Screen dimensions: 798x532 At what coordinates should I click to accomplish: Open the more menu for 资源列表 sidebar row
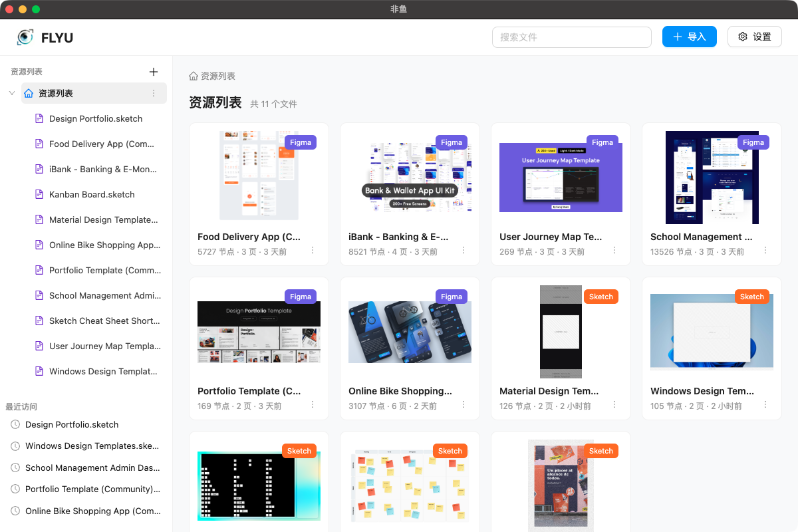click(154, 93)
